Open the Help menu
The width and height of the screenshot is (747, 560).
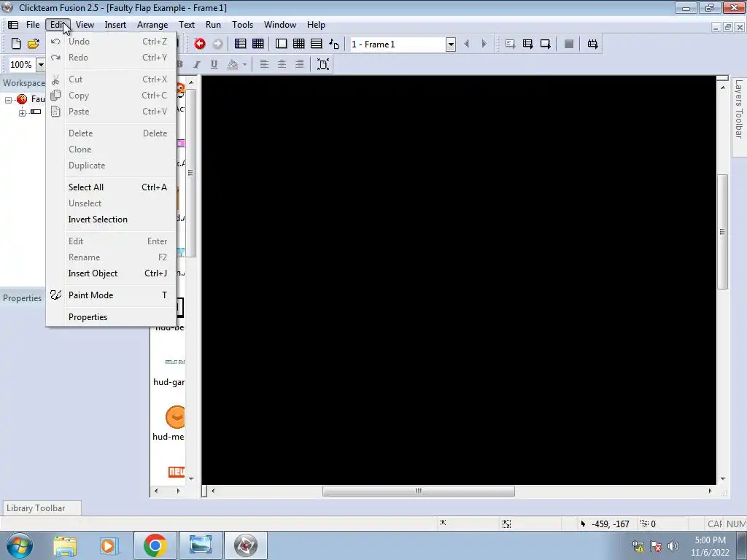pyautogui.click(x=316, y=25)
